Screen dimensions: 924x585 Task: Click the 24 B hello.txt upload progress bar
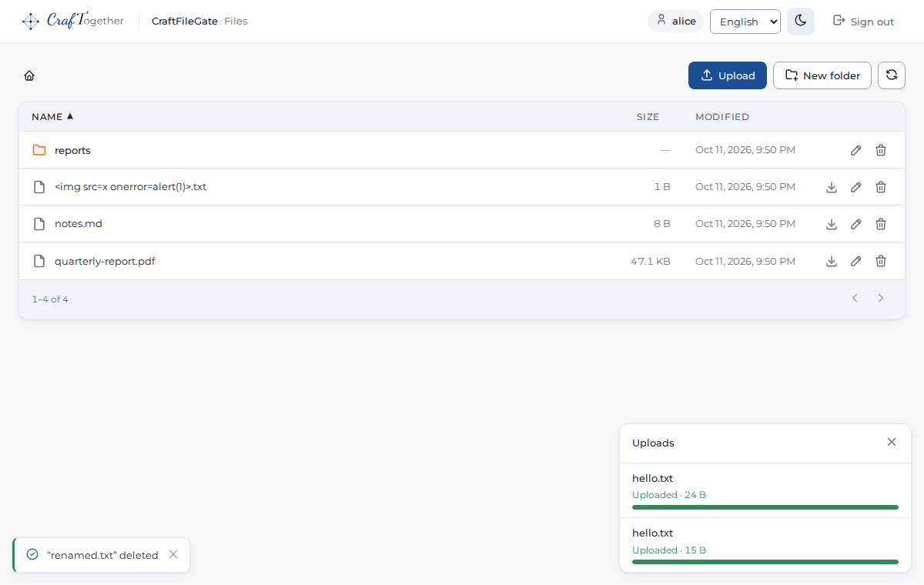point(765,507)
